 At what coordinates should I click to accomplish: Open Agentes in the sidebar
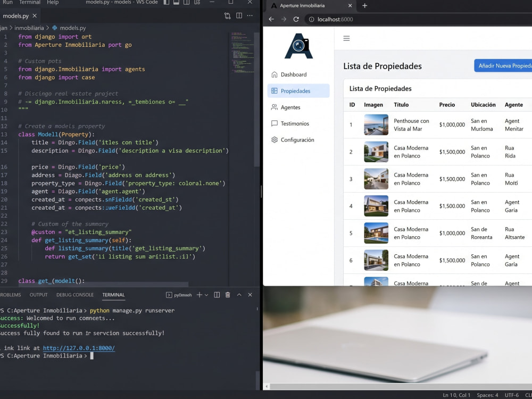coord(298,107)
